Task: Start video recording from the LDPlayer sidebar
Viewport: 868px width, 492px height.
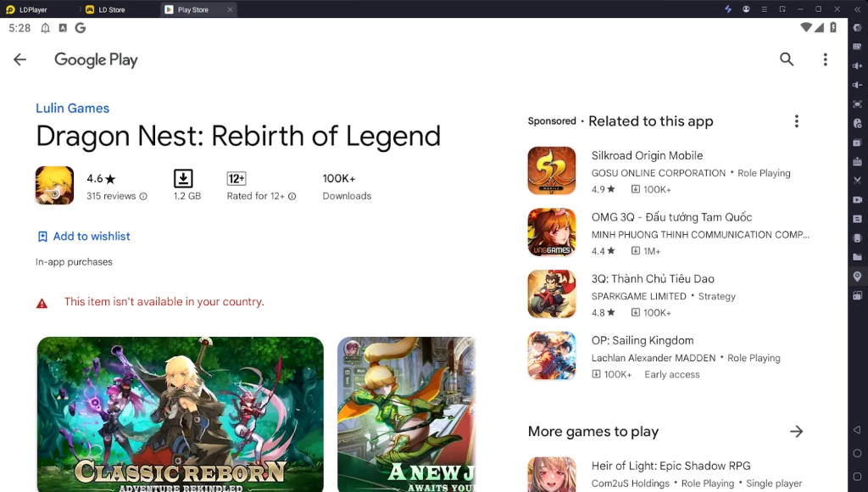Action: 857,199
